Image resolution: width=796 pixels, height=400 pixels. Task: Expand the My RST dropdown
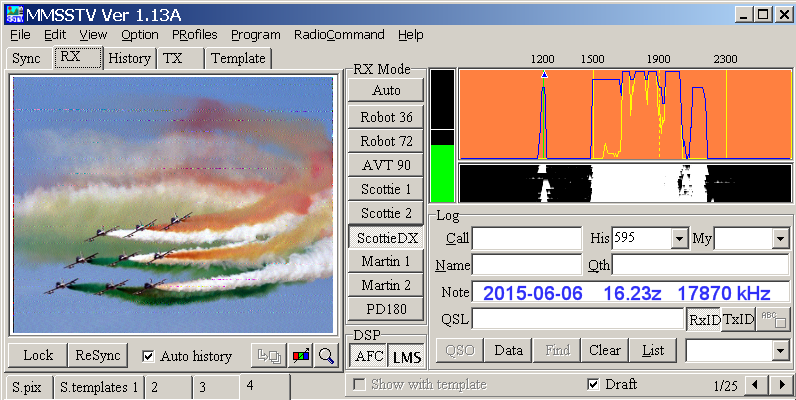pos(780,239)
